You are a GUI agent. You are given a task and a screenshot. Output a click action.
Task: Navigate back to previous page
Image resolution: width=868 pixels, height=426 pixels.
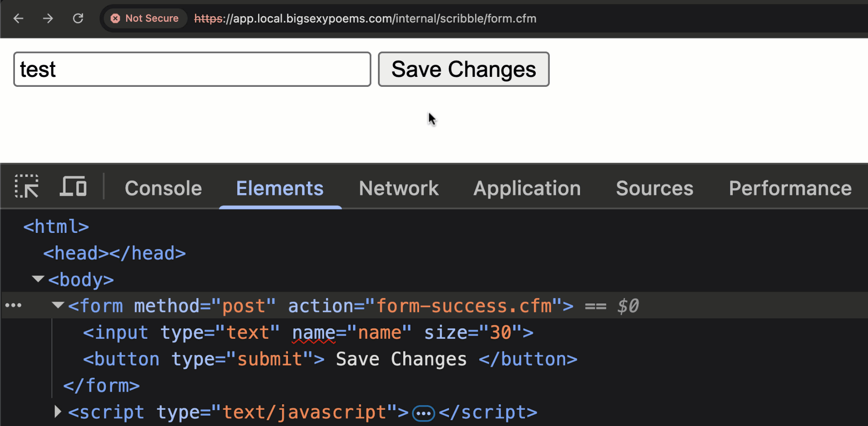pos(18,18)
